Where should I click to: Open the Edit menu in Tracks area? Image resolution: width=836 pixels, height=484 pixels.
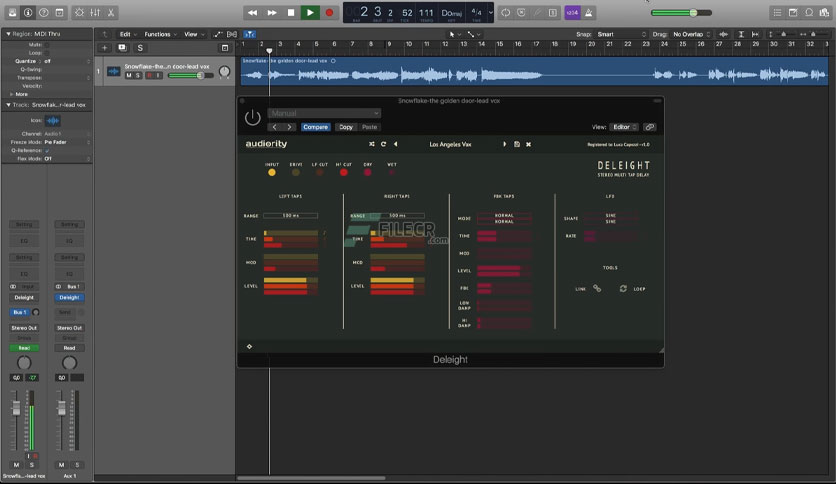pyautogui.click(x=127, y=34)
